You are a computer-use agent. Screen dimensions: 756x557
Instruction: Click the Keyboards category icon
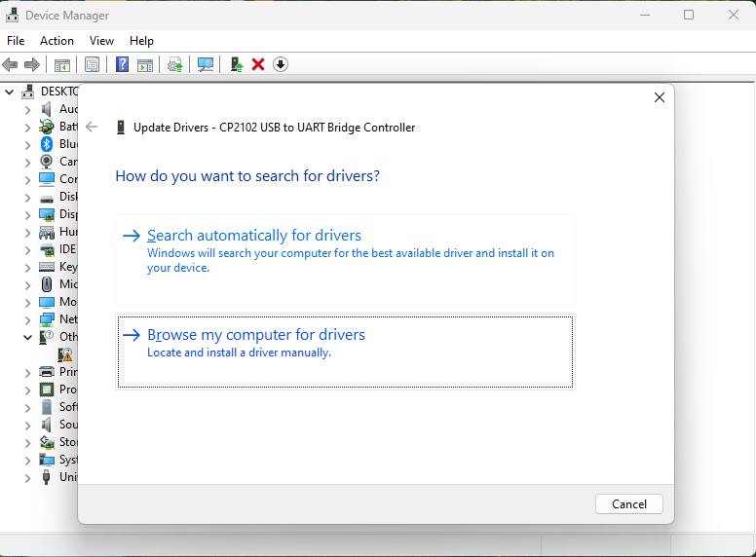(47, 267)
